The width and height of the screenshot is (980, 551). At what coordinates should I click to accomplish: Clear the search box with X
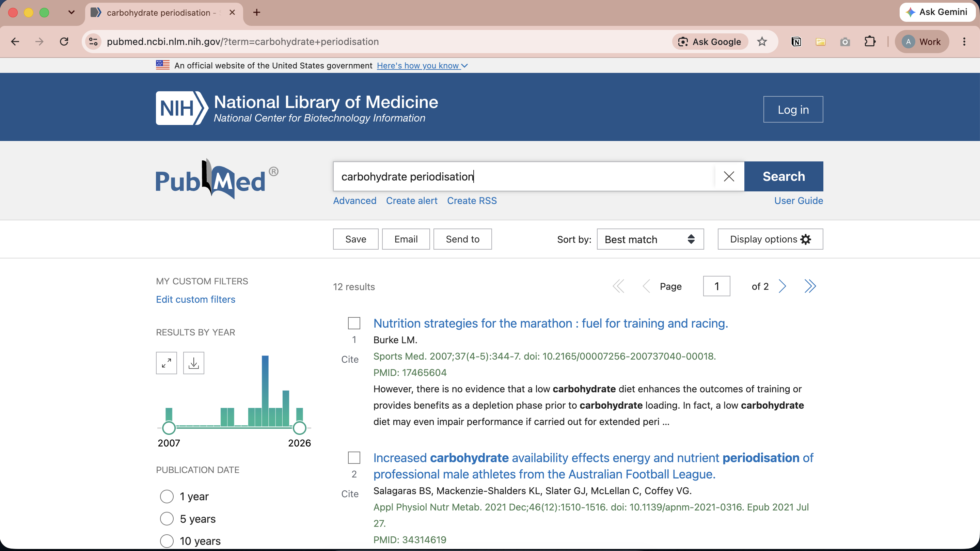tap(729, 176)
